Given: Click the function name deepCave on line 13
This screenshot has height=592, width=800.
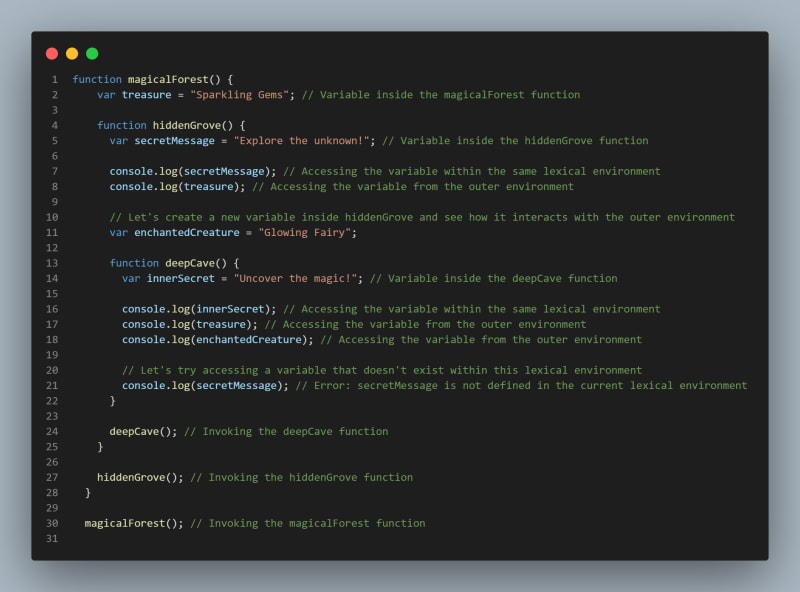Looking at the screenshot, I should (x=190, y=263).
